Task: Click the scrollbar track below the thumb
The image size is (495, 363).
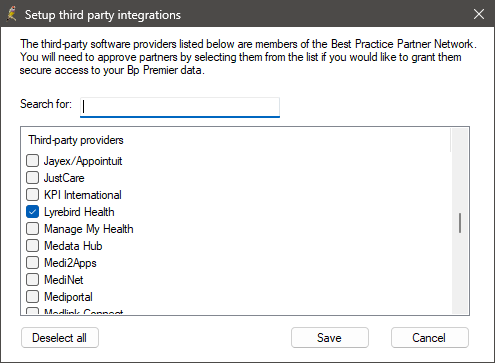Action: (x=460, y=273)
